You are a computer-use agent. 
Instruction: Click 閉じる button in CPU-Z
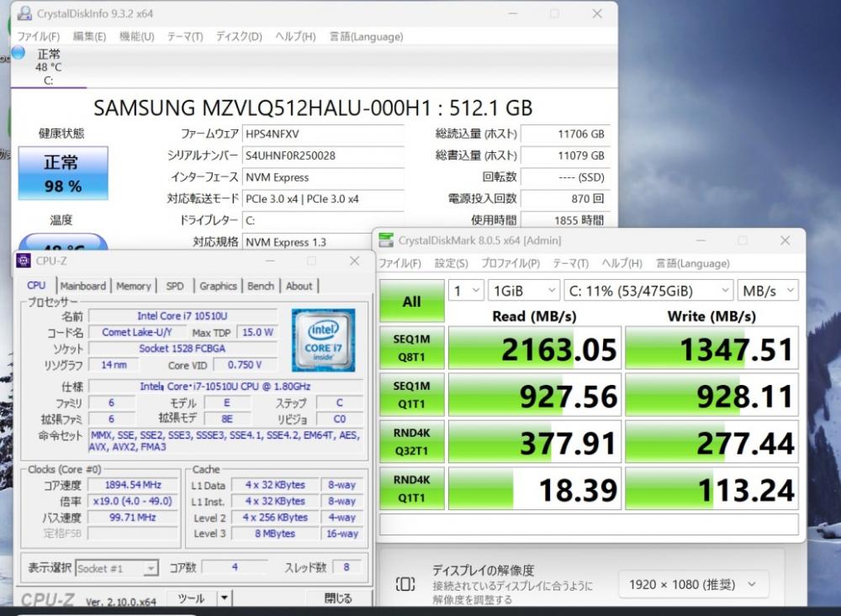pos(338,598)
